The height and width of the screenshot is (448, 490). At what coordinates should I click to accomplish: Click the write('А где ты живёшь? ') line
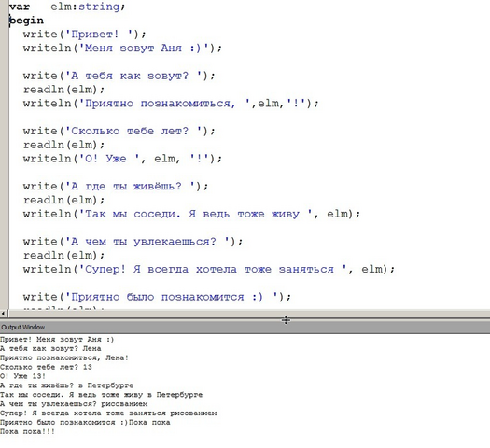click(116, 186)
